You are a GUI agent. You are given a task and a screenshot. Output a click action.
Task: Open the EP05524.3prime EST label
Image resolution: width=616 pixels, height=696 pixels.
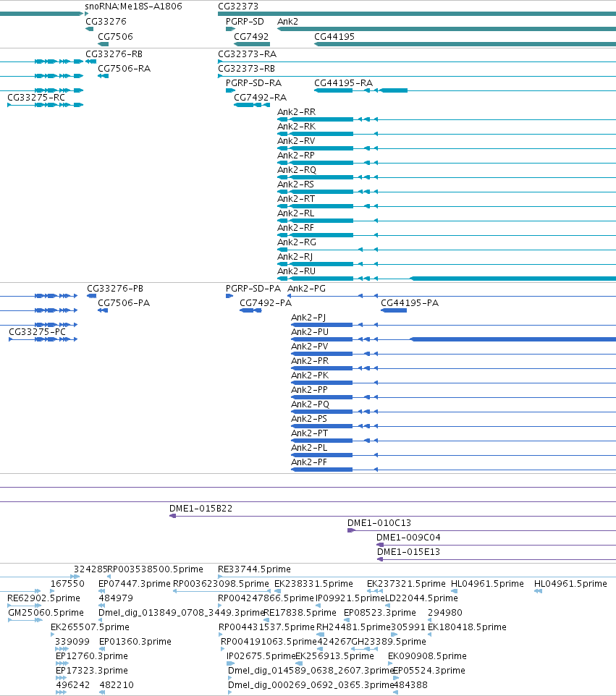tap(429, 671)
